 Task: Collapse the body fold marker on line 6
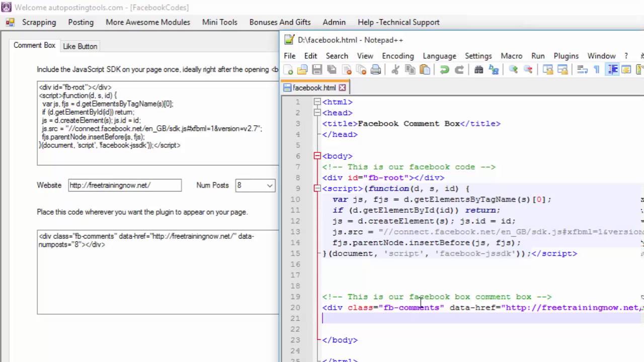pos(317,156)
